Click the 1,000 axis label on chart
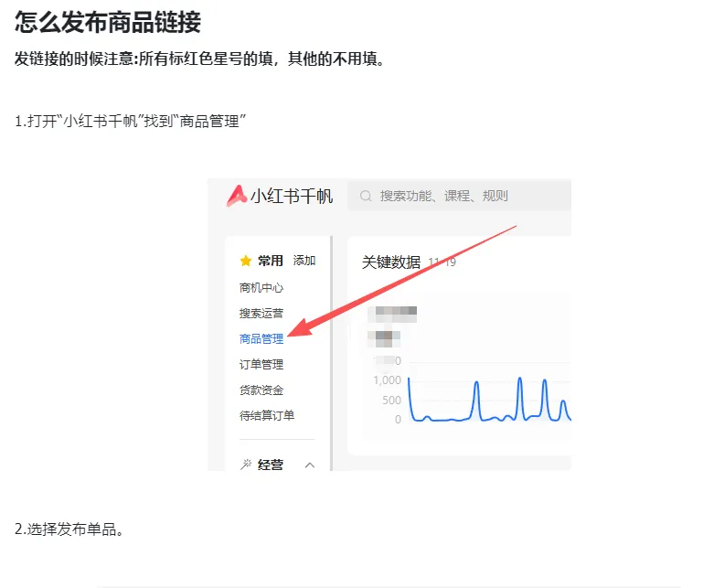Image resolution: width=703 pixels, height=588 pixels. [x=387, y=380]
